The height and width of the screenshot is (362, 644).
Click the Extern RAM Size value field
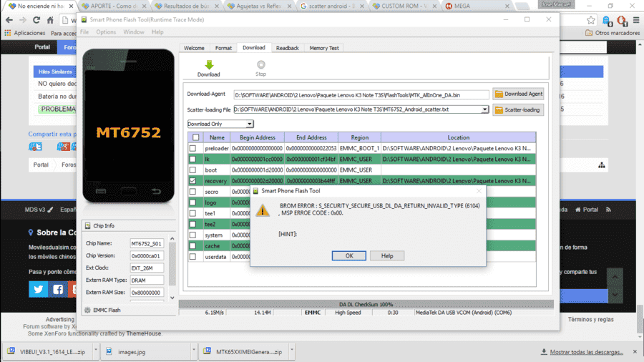click(x=147, y=293)
